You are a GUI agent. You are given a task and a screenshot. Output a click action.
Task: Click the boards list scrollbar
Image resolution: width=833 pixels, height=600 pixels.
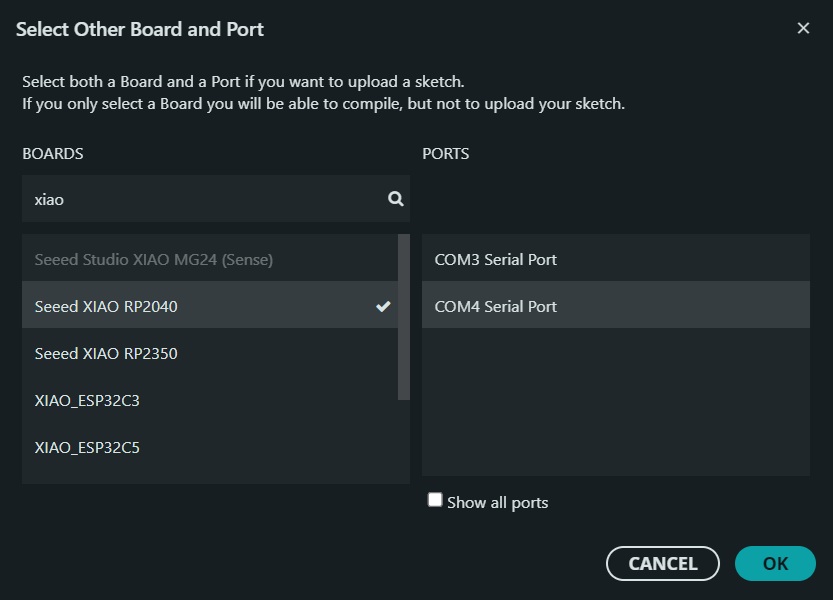[x=404, y=316]
